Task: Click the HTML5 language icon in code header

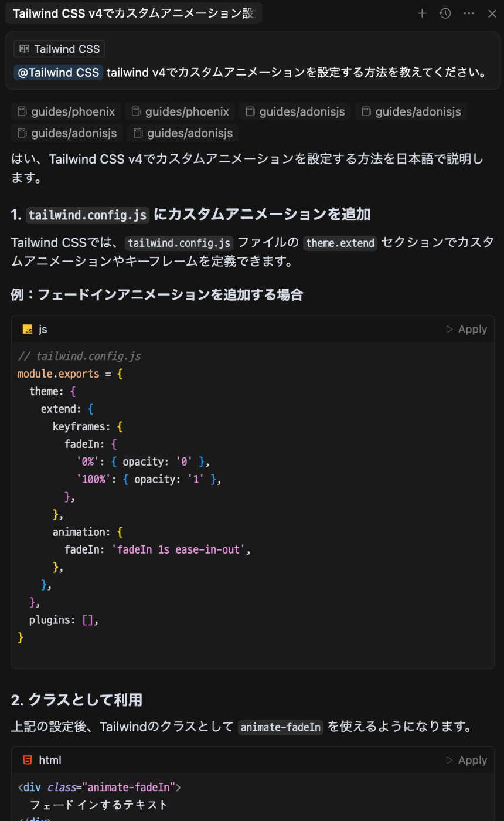Action: (28, 760)
